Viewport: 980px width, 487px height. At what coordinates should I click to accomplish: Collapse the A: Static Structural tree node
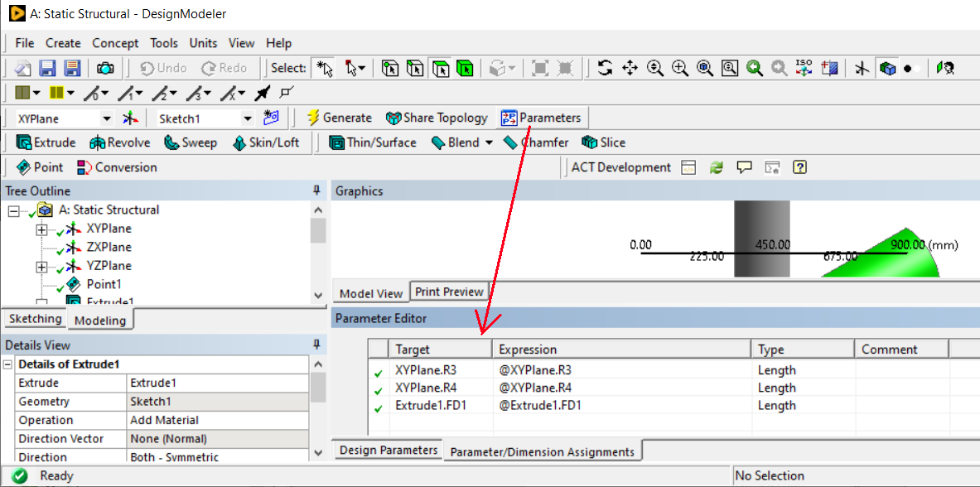point(14,210)
